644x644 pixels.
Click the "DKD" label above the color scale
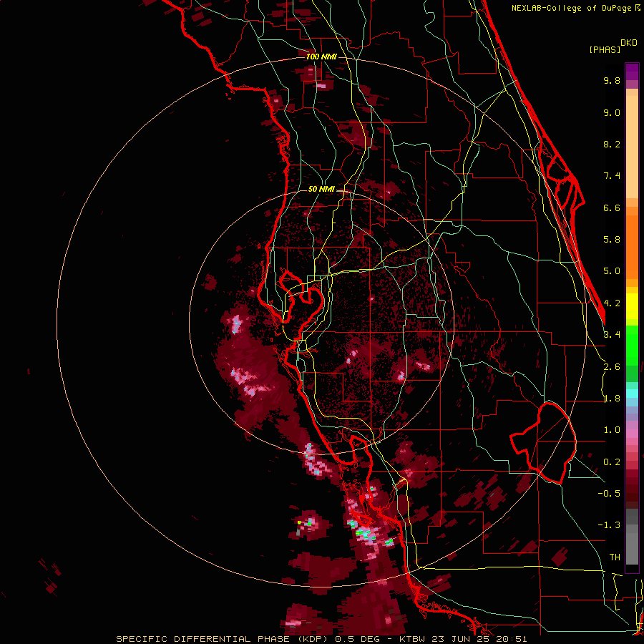(629, 43)
